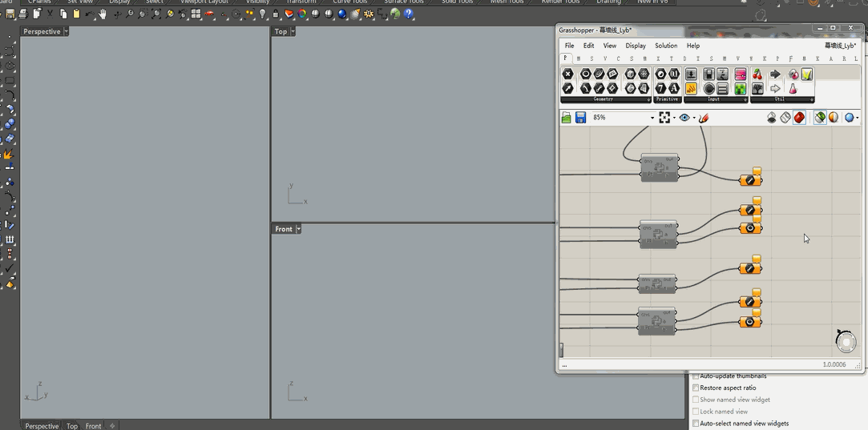Open the color wheel object properties icon
The height and width of the screenshot is (430, 868).
[302, 14]
